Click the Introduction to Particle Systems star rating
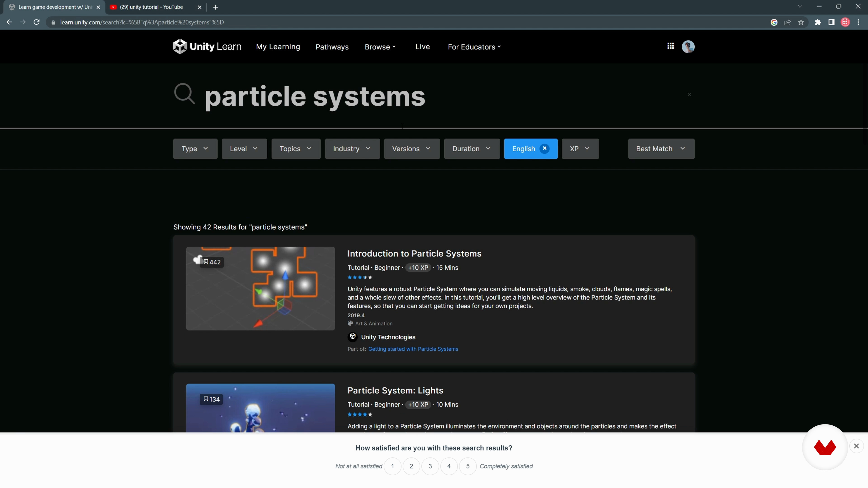 pos(360,277)
